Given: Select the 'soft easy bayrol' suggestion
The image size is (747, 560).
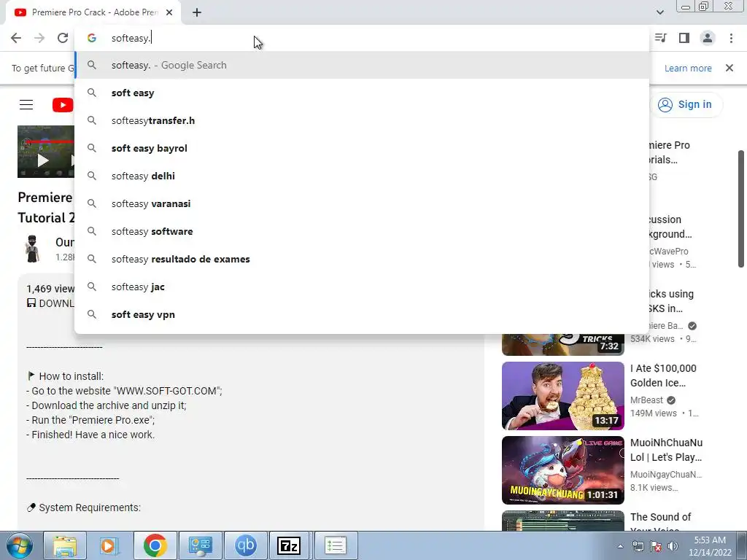Looking at the screenshot, I should 362,148.
